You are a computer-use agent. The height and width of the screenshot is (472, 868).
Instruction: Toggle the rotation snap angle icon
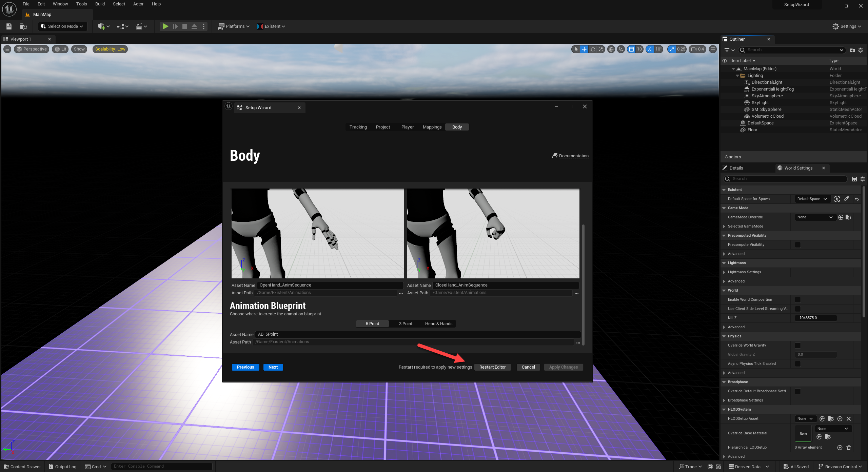(650, 49)
